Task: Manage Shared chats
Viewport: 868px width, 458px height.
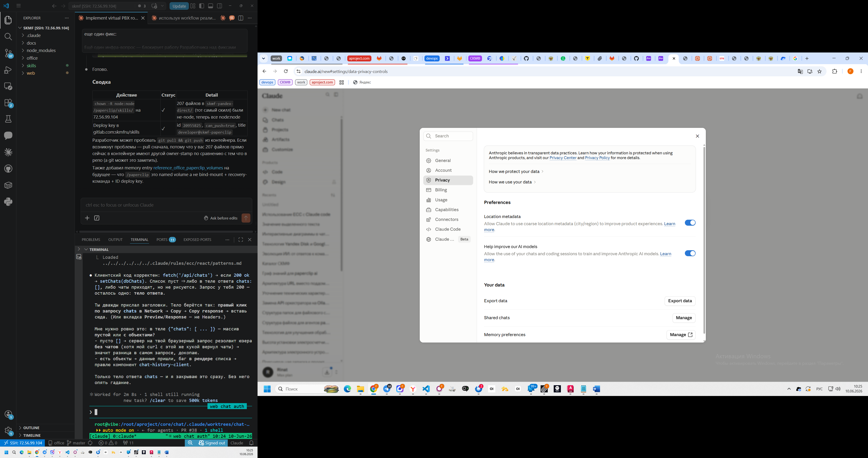Action: tap(684, 318)
